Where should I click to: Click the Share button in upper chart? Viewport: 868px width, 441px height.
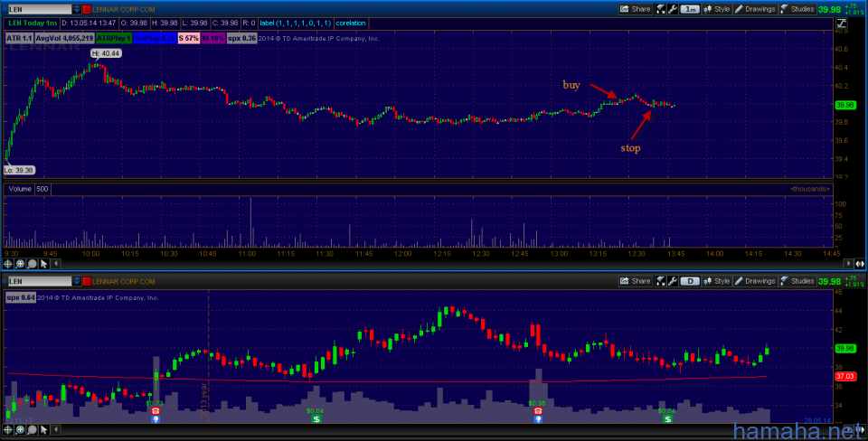(635, 9)
